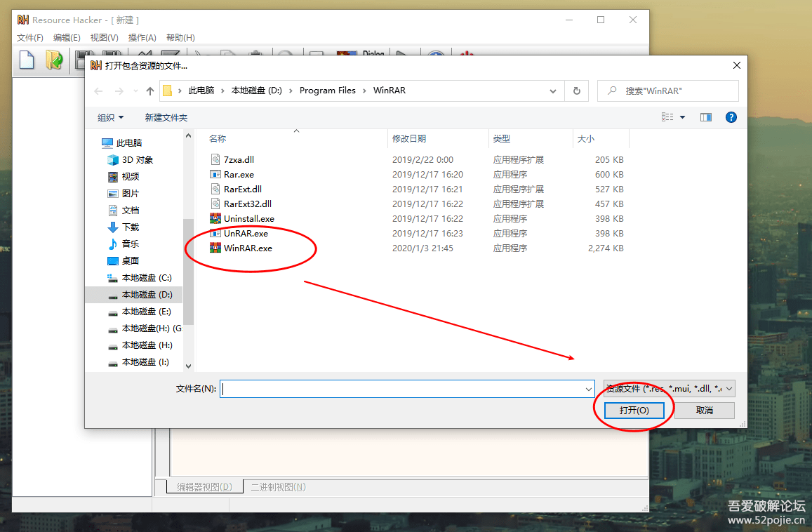Open the 编辑(E) menu in Resource Hacker
The image size is (812, 532).
67,38
